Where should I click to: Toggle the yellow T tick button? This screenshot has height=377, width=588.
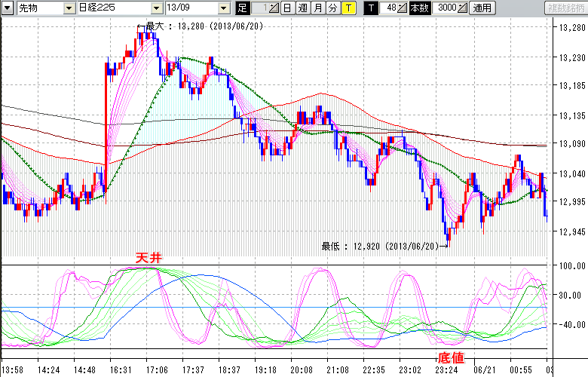point(348,8)
